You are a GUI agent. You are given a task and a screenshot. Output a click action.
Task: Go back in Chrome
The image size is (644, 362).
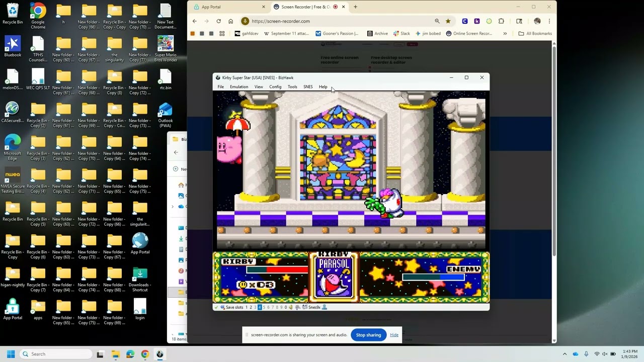click(x=195, y=21)
